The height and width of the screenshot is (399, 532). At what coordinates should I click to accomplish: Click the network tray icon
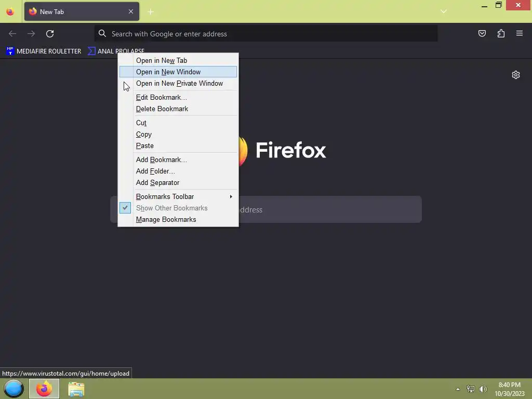tap(471, 389)
